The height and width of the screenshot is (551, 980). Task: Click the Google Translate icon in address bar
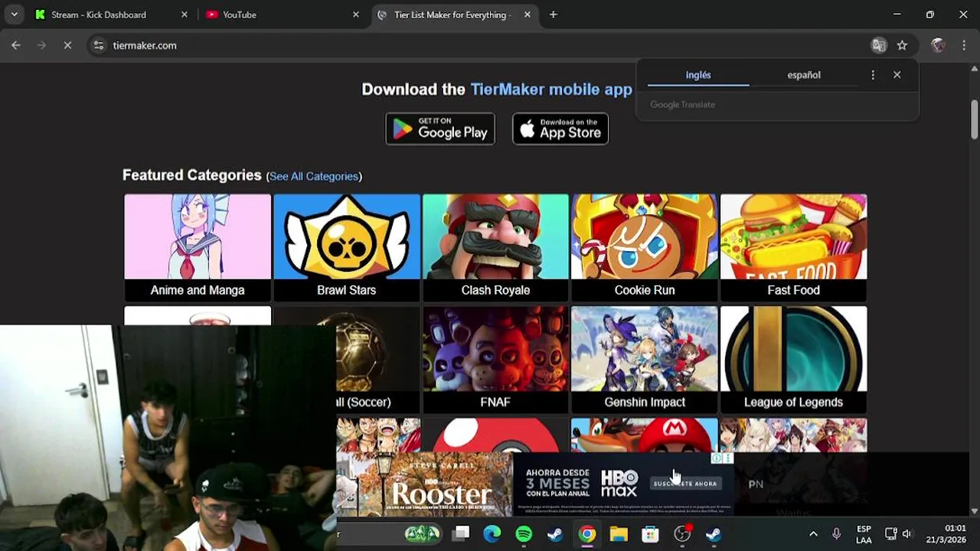tap(879, 45)
